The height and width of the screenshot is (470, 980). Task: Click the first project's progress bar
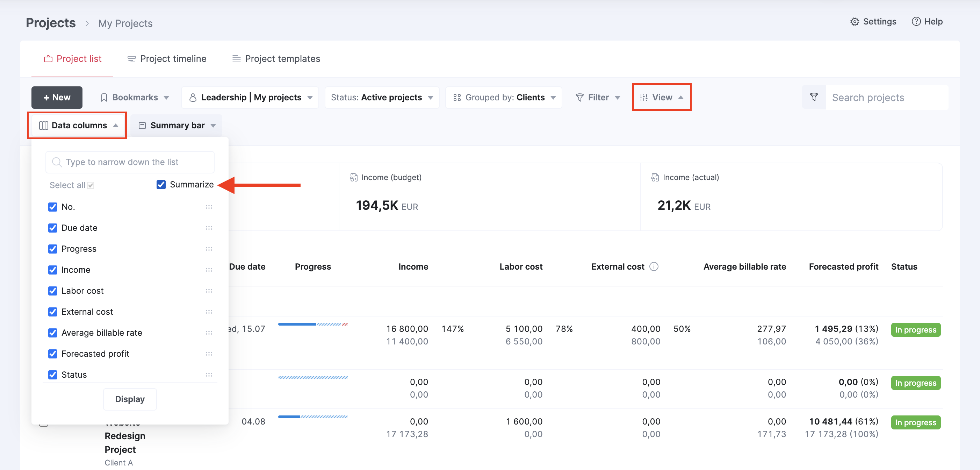313,324
